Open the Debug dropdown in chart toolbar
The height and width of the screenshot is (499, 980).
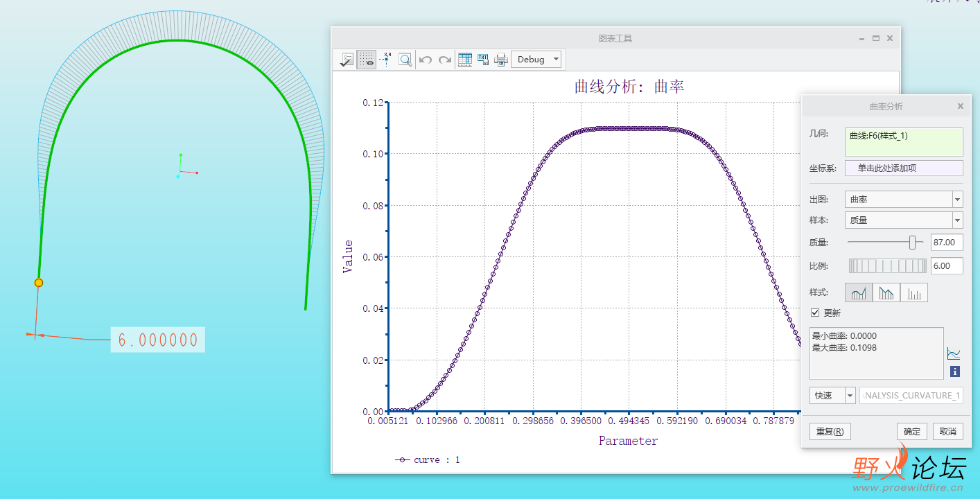tap(536, 60)
